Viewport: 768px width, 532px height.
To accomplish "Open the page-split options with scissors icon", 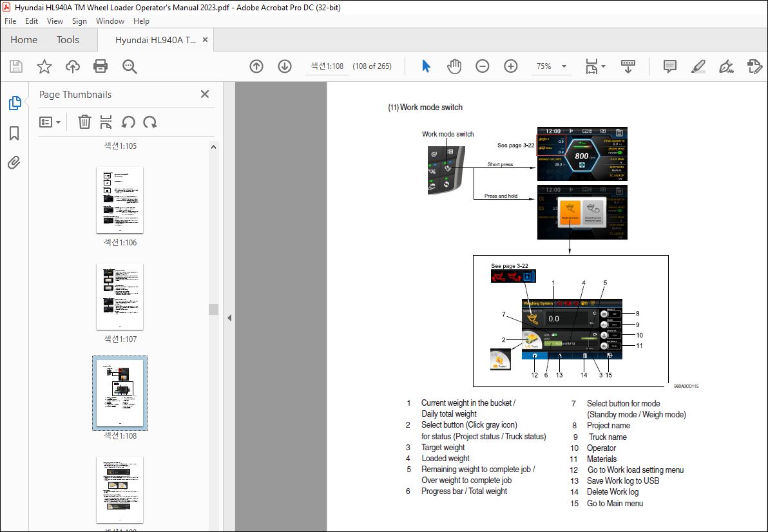I will 106,122.
